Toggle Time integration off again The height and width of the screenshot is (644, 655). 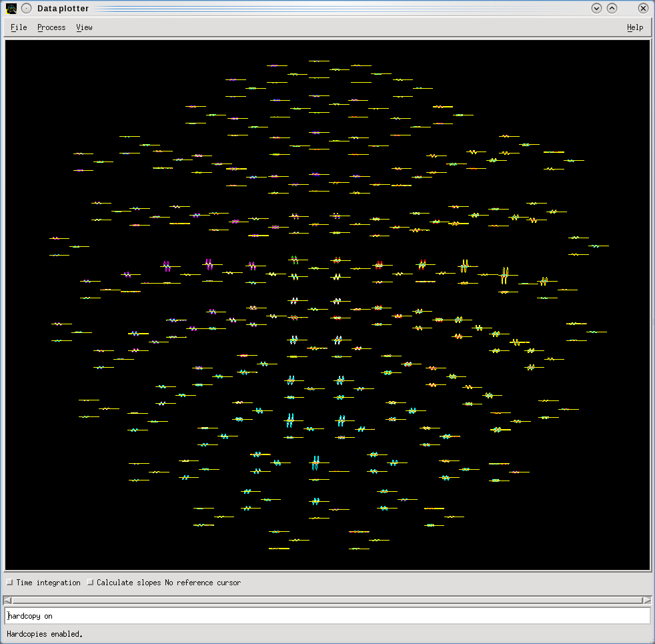[x=9, y=582]
